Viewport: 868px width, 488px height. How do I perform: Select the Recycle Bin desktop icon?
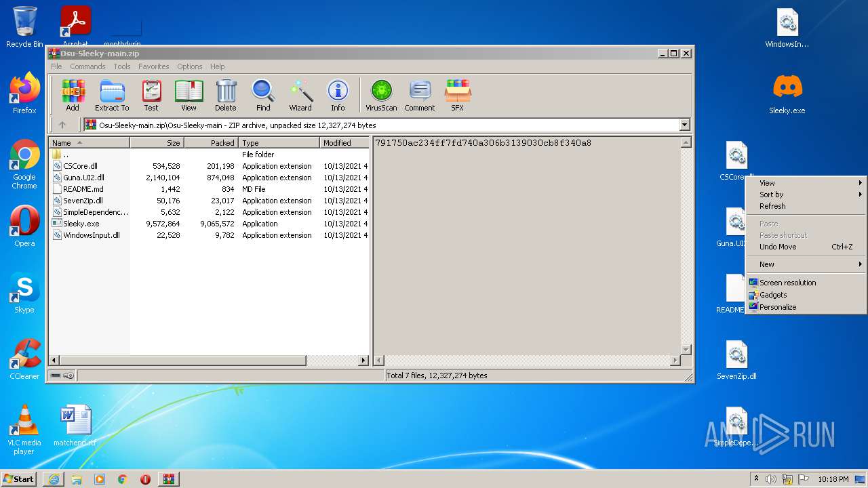(24, 27)
